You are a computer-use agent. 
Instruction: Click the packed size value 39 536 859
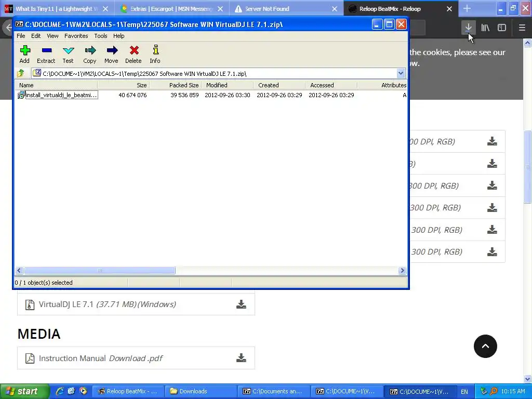pos(184,95)
